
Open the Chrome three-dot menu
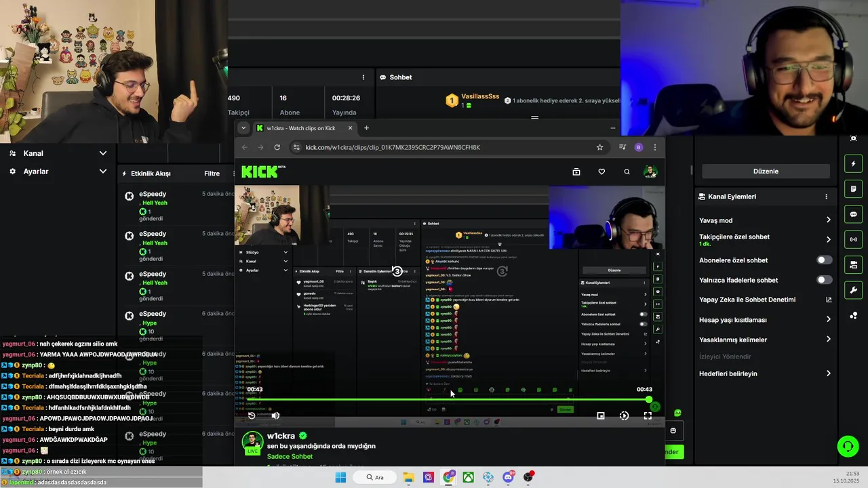point(654,147)
